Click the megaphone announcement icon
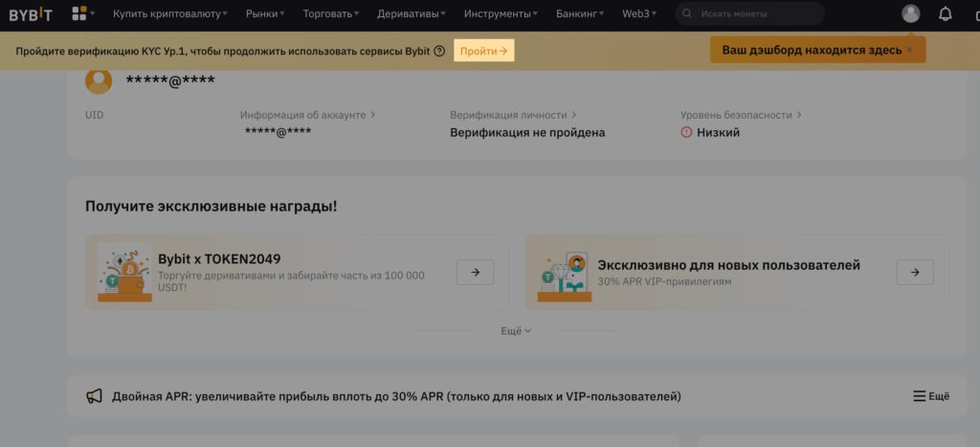This screenshot has width=980, height=447. tap(94, 396)
